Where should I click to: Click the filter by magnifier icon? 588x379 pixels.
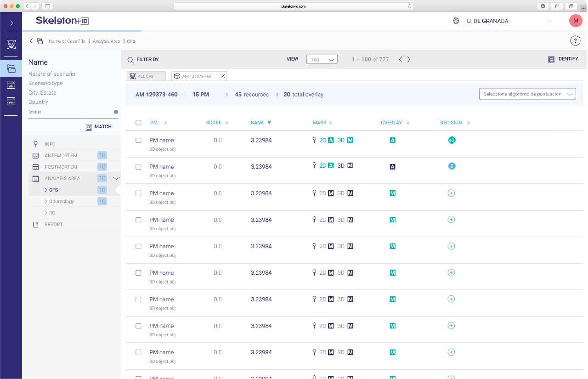[130, 60]
